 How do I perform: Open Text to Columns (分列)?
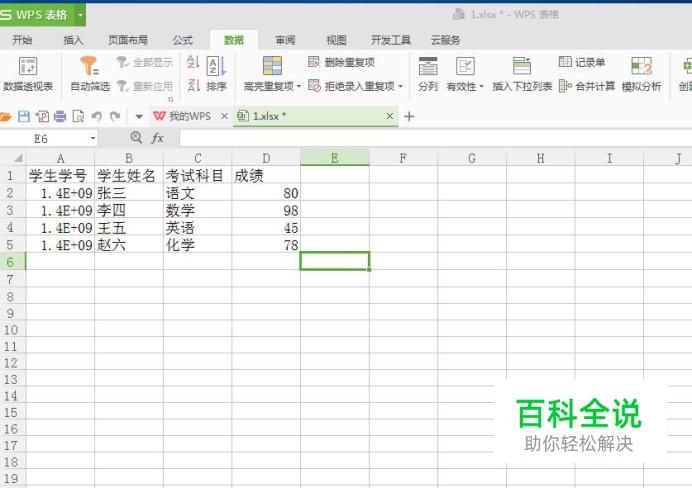[428, 75]
